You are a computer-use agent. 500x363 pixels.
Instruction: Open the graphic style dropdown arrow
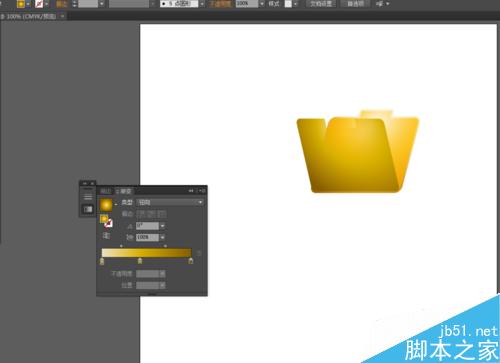tap(295, 4)
